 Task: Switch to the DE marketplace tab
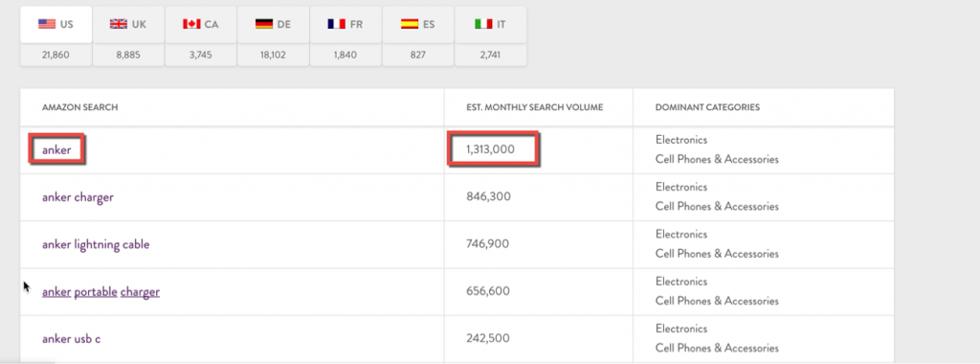coord(273,36)
